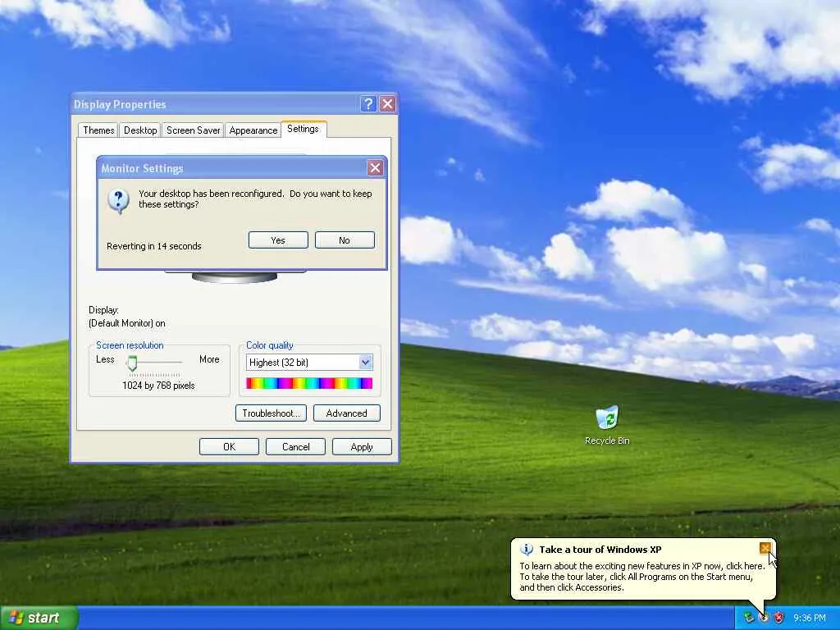Click the Windows XP tour tray icon

point(764,619)
